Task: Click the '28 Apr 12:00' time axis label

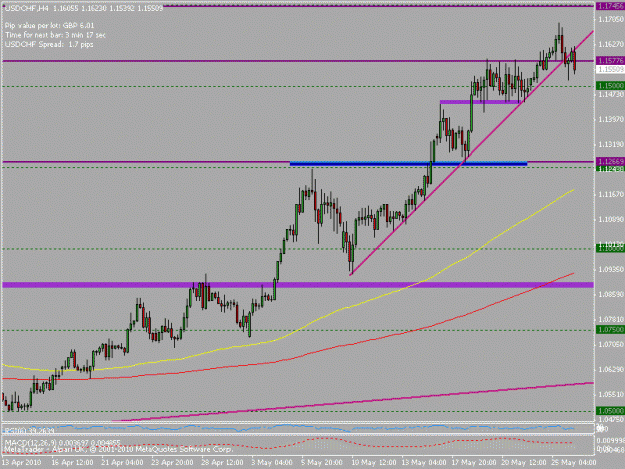Action: 222,462
